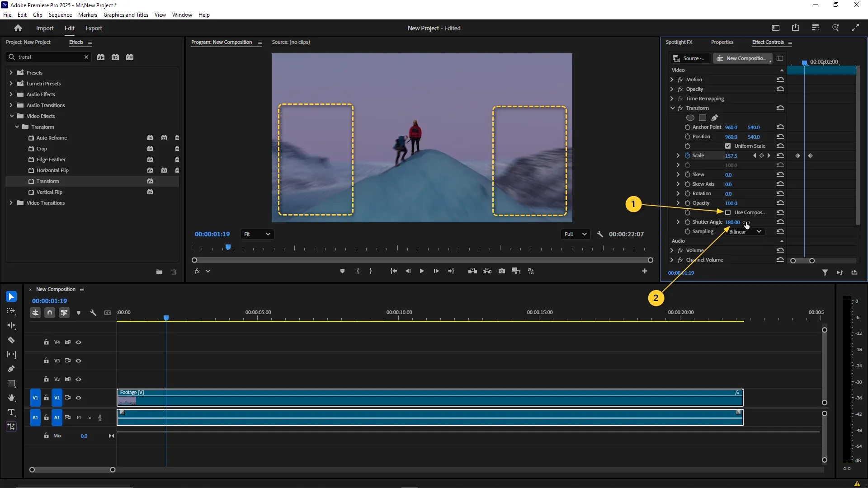
Task: Clear the effects search field
Action: click(x=86, y=57)
